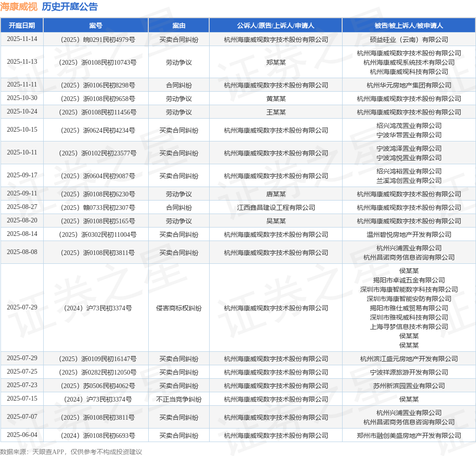Click the 被告/被上诉人/被申请人 header
This screenshot has width=476, height=456.
(x=409, y=26)
